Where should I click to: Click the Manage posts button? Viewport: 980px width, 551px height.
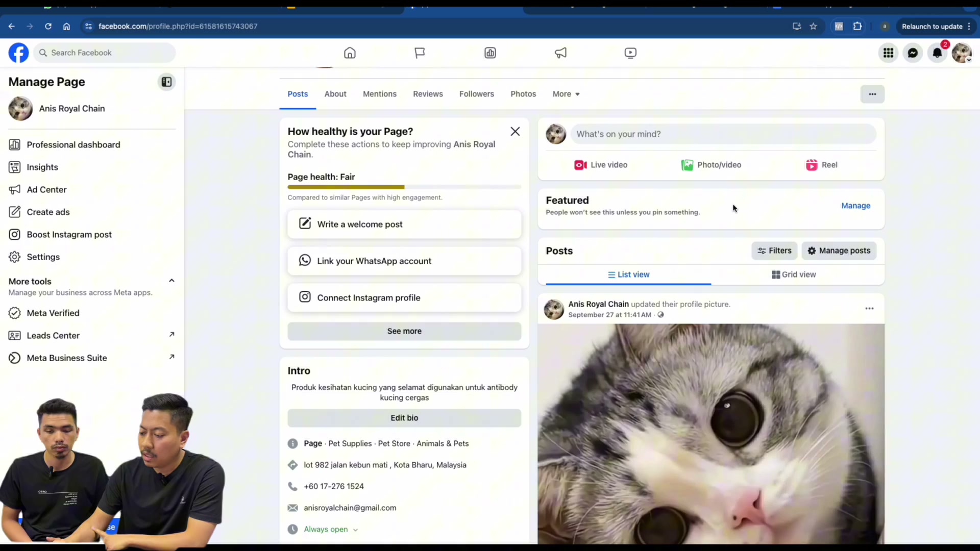point(839,251)
